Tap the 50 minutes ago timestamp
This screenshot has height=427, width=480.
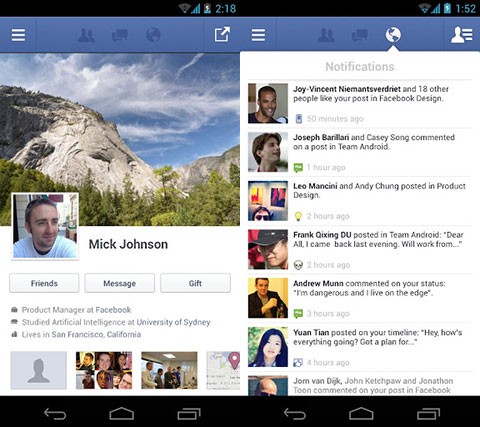pyautogui.click(x=335, y=119)
